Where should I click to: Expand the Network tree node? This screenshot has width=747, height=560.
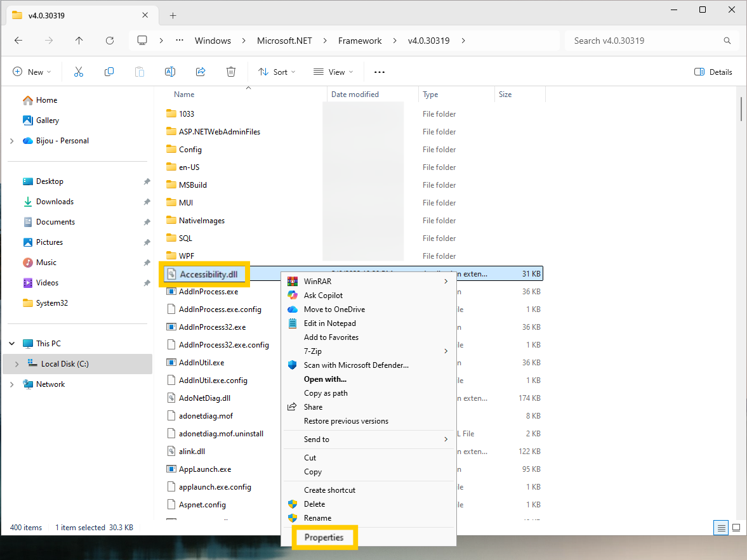12,384
